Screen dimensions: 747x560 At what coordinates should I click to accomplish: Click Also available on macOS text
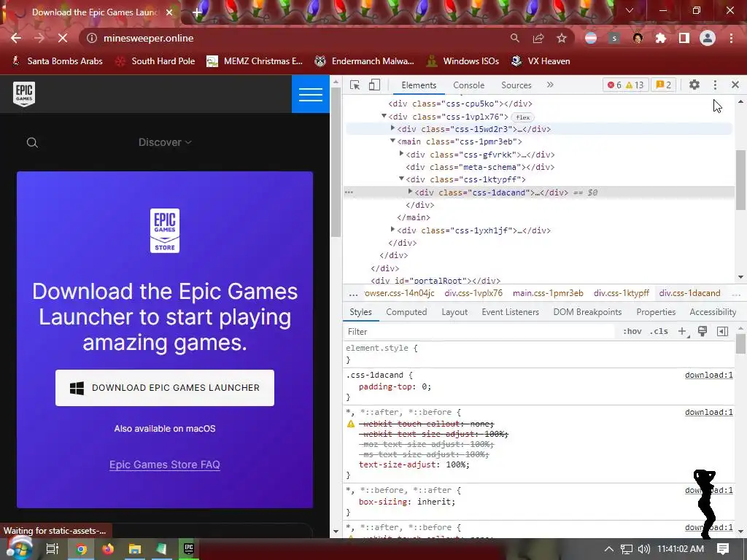(165, 429)
